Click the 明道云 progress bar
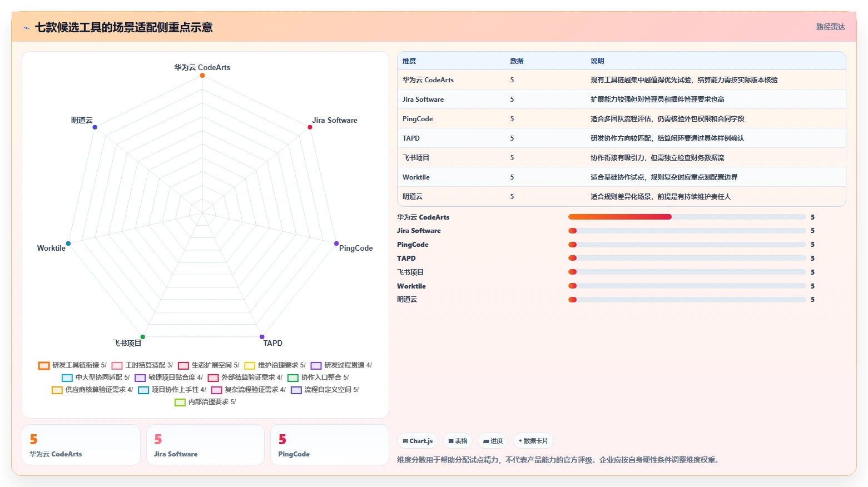 click(x=687, y=300)
